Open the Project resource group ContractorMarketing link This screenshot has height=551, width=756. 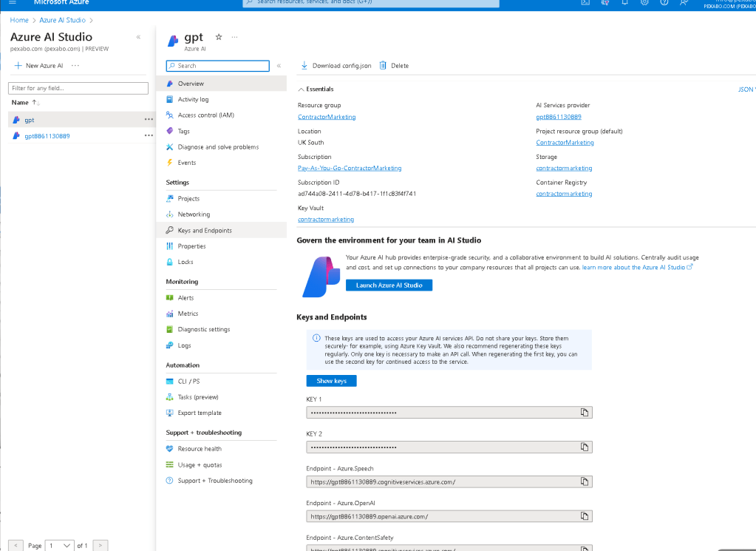coord(565,143)
